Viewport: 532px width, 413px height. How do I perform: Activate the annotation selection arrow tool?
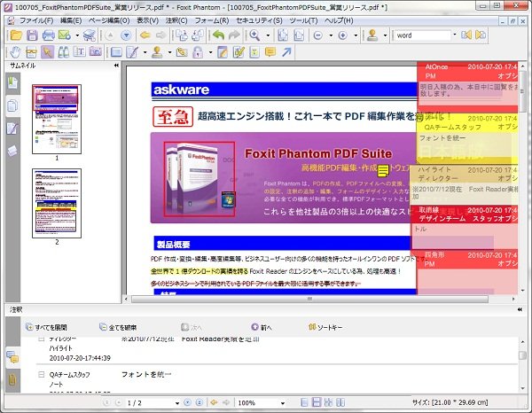click(47, 52)
